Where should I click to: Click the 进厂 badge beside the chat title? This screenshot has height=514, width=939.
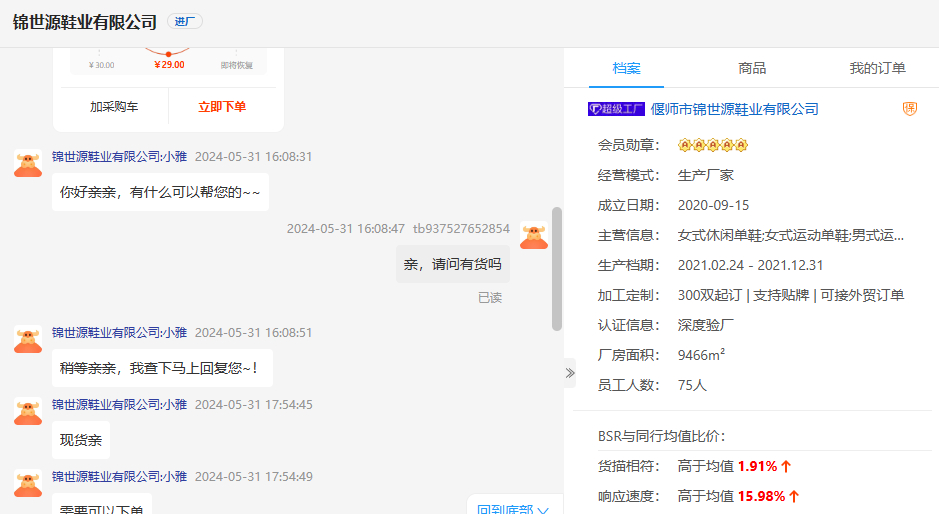pos(185,21)
